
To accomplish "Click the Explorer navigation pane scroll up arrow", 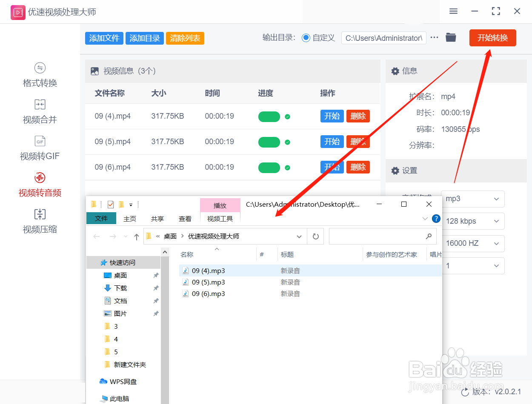I will coord(165,252).
